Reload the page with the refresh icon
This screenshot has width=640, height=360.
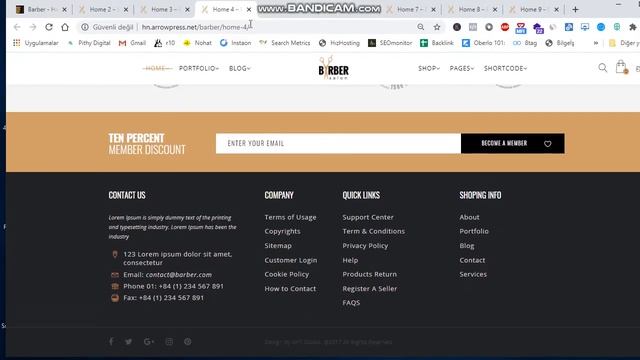click(49, 27)
